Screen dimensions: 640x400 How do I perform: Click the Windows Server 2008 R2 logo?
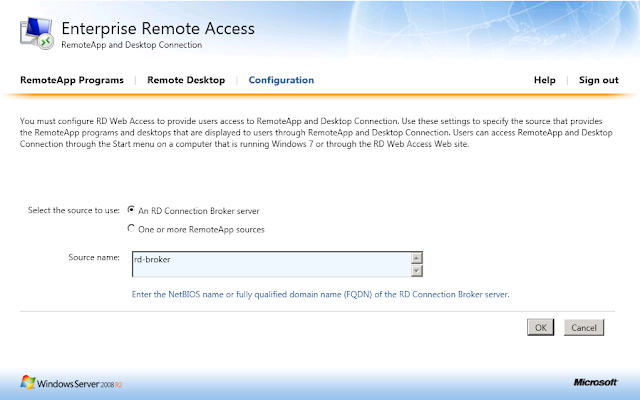[71, 383]
